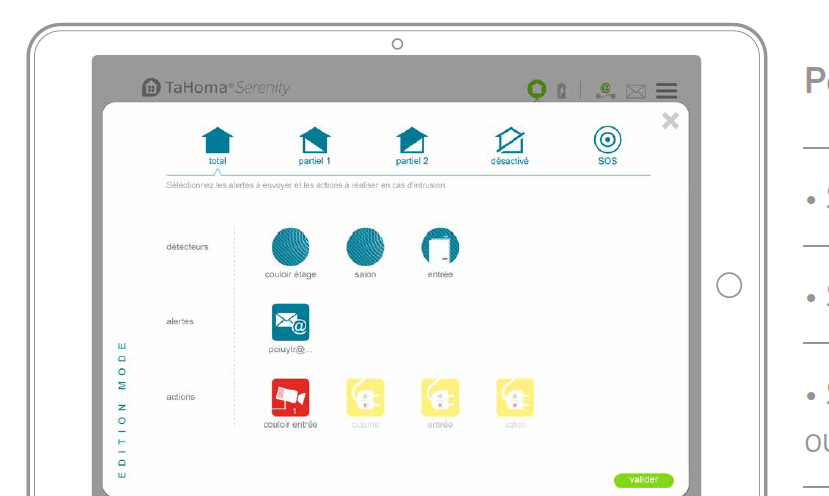Click the tablet home button circle

coord(729,285)
